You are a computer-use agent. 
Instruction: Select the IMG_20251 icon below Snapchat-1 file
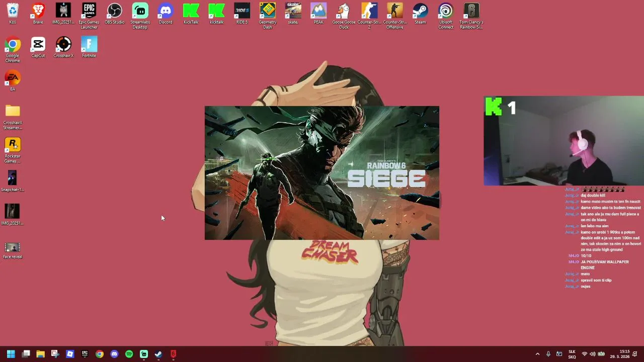click(x=13, y=215)
